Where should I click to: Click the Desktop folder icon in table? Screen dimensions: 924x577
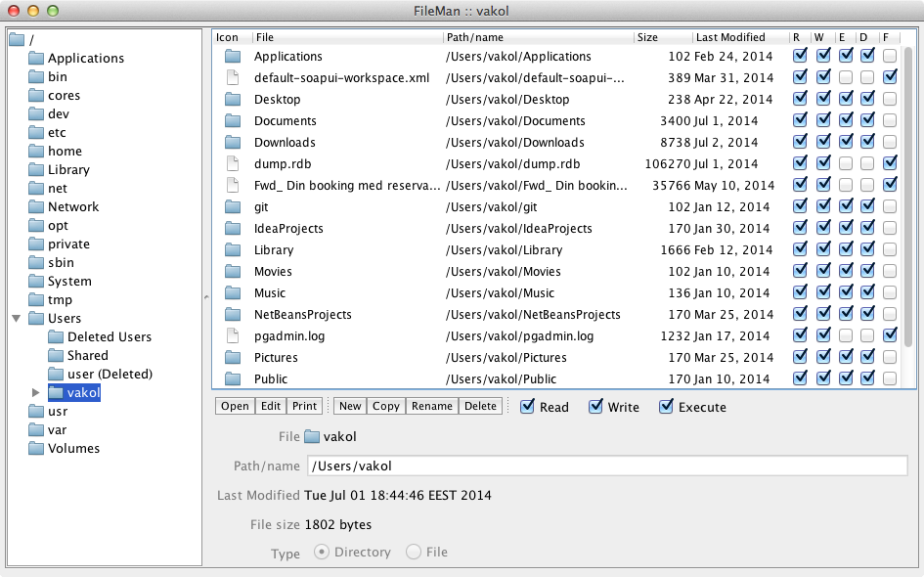(233, 100)
